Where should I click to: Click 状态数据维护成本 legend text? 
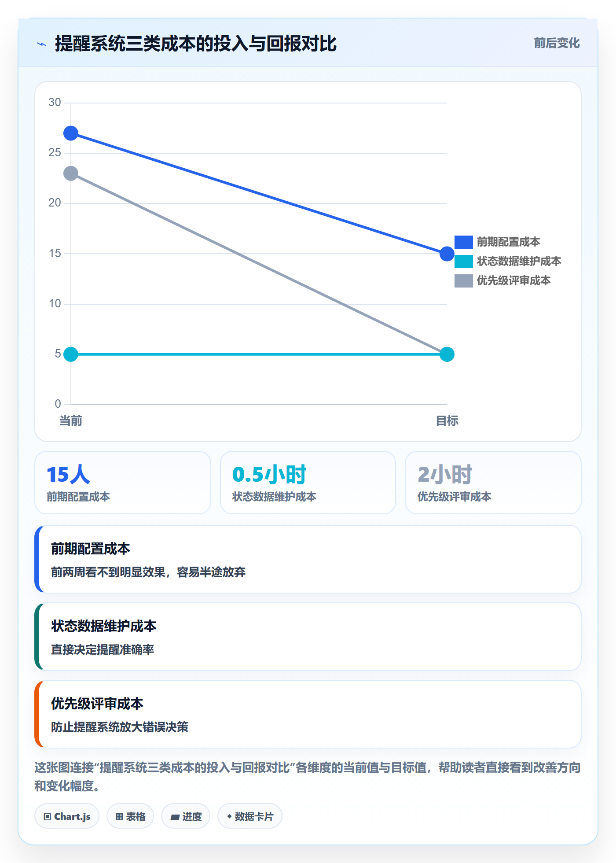tap(519, 262)
